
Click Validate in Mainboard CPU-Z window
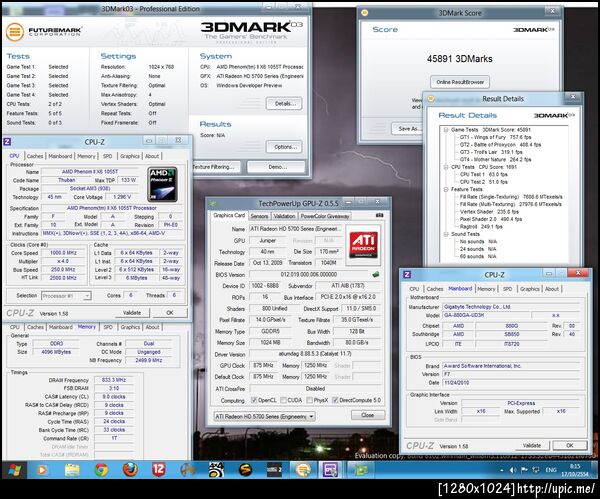tap(532, 445)
